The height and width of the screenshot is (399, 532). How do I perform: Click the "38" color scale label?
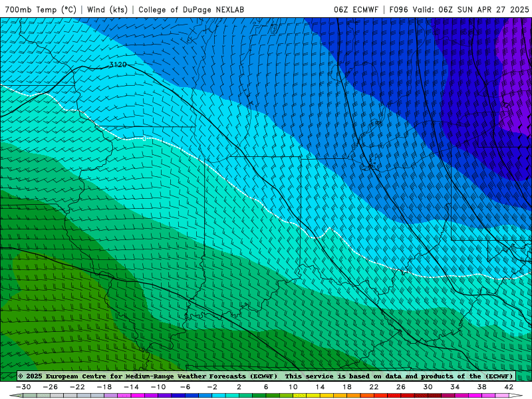(x=481, y=387)
